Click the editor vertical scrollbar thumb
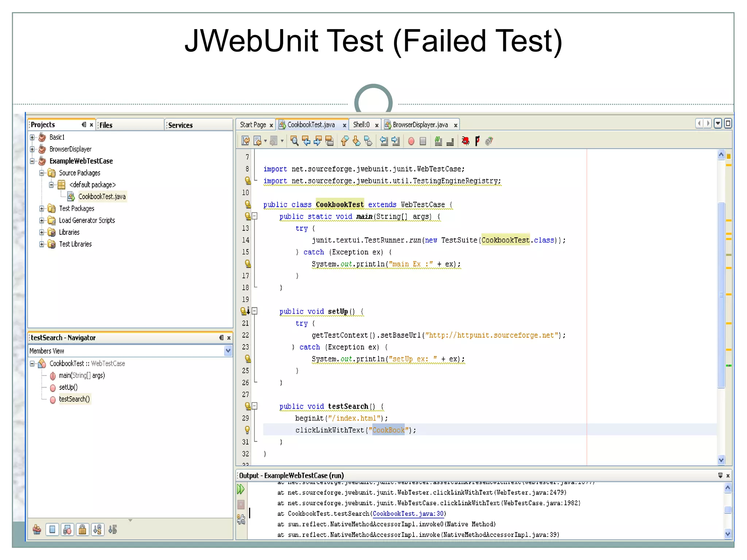This screenshot has width=747, height=560. pos(721,295)
